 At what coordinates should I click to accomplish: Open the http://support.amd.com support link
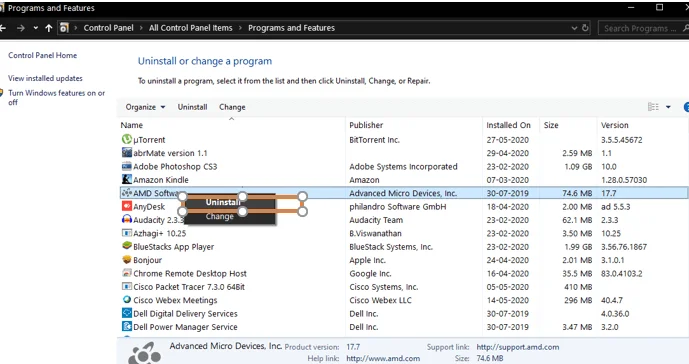point(518,347)
